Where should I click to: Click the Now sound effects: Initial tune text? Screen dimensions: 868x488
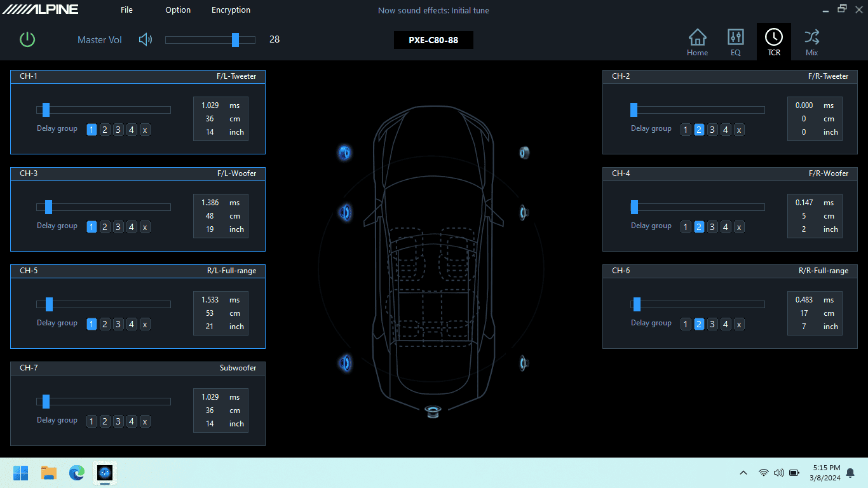(x=433, y=10)
